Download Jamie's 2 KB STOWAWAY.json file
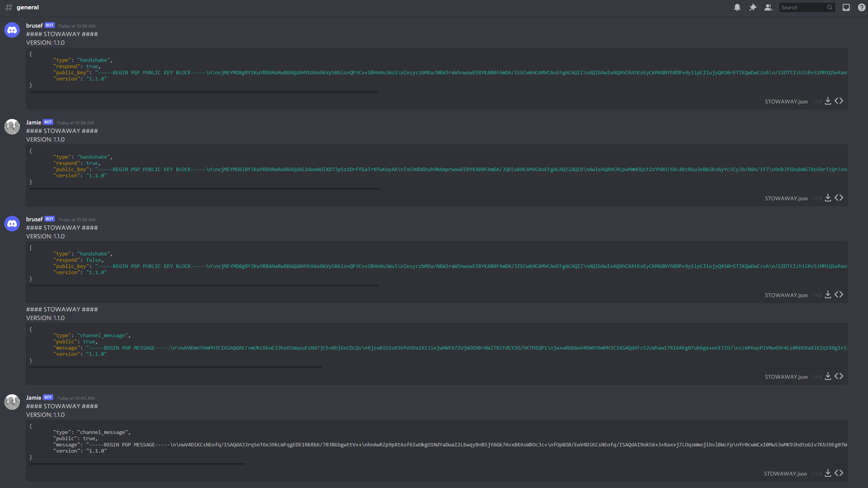 tap(828, 473)
